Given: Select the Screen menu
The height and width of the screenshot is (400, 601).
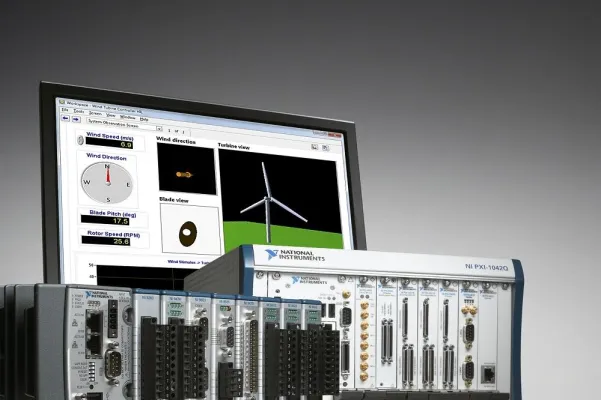Looking at the screenshot, I should tap(93, 112).
